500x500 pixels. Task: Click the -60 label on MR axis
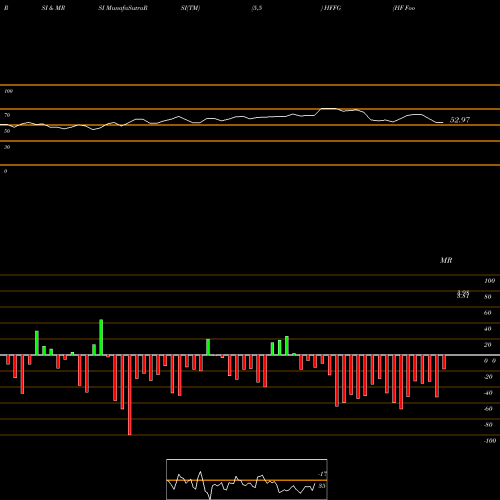click(x=488, y=409)
